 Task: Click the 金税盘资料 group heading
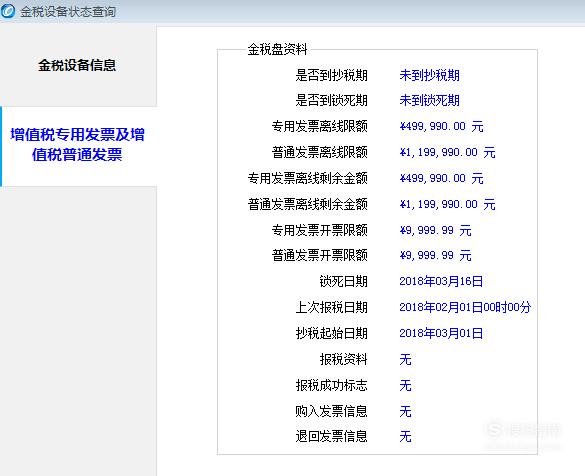(277, 49)
